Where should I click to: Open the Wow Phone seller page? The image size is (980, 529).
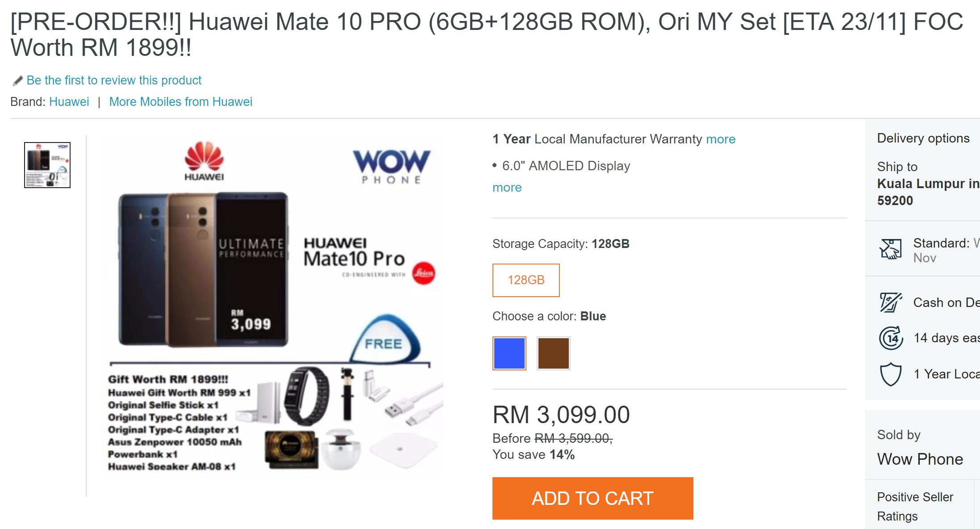pos(920,459)
